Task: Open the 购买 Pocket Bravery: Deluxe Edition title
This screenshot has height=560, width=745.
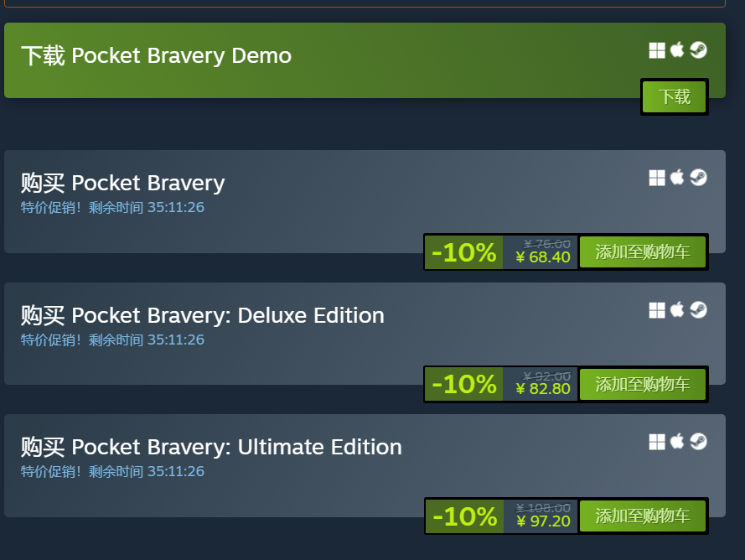Action: (x=202, y=315)
